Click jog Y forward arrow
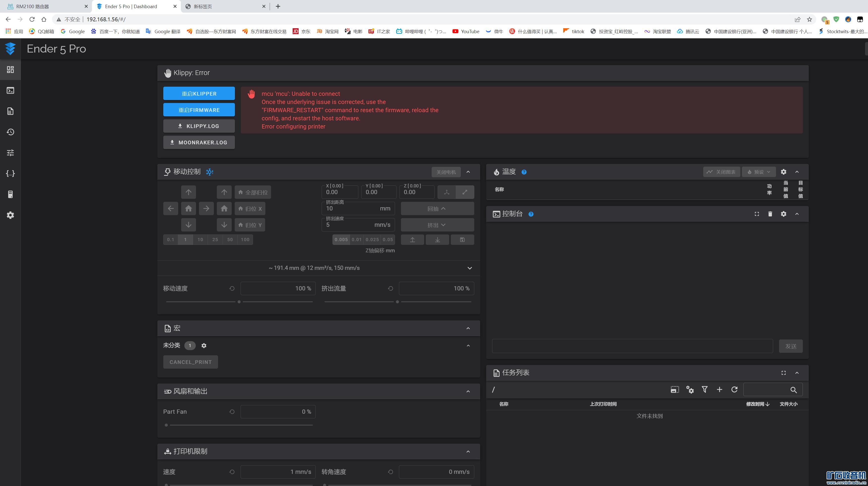This screenshot has height=486, width=868. click(188, 192)
